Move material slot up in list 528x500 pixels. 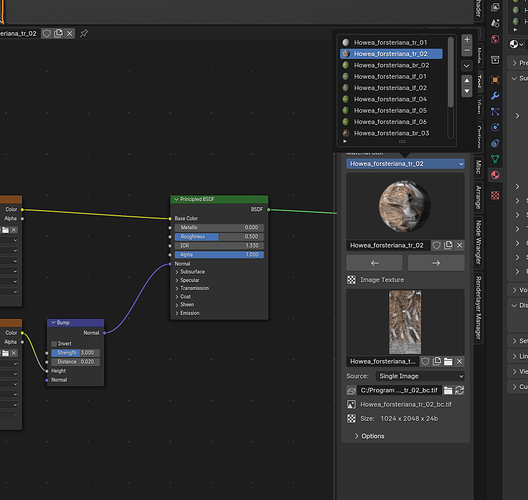click(x=467, y=80)
